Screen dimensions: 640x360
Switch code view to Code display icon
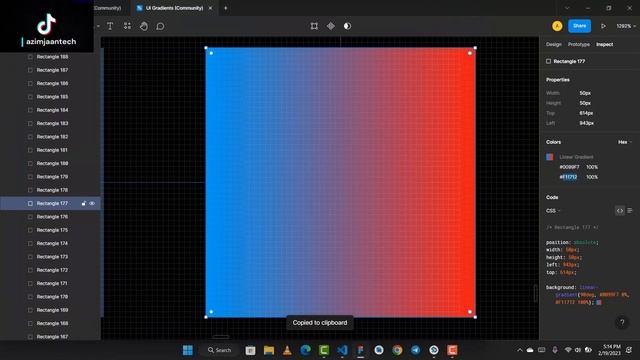pos(620,211)
